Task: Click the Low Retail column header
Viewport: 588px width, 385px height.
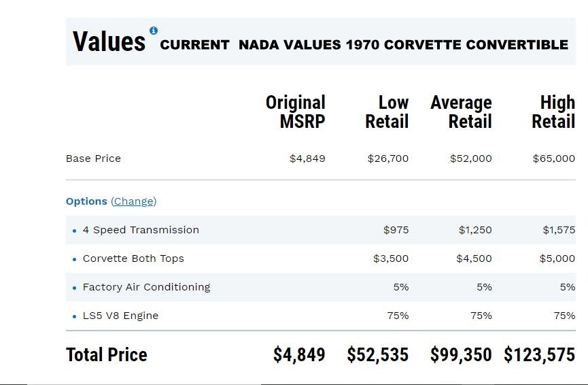Action: [387, 112]
